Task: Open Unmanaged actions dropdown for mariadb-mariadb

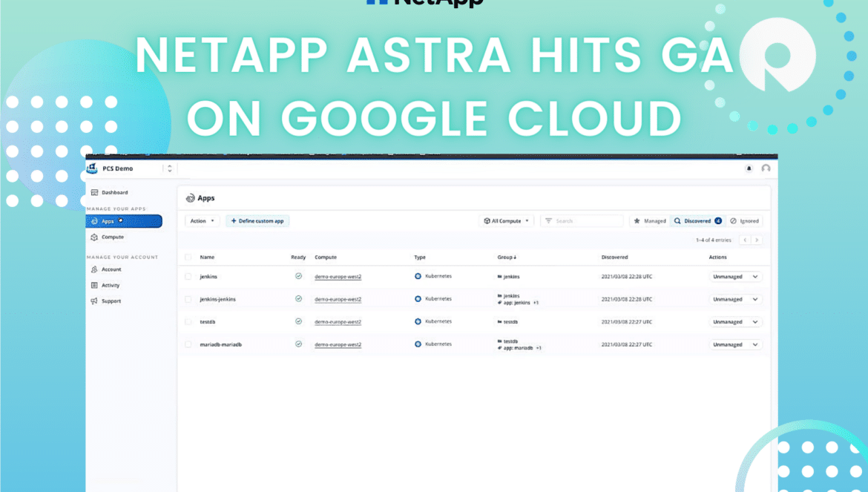Action: click(735, 345)
